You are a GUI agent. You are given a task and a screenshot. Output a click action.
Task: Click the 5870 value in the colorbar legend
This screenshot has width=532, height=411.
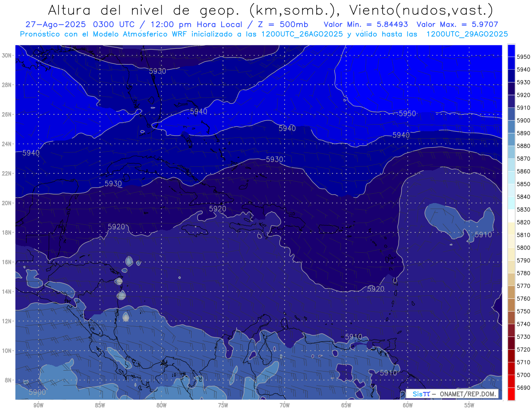pos(524,158)
